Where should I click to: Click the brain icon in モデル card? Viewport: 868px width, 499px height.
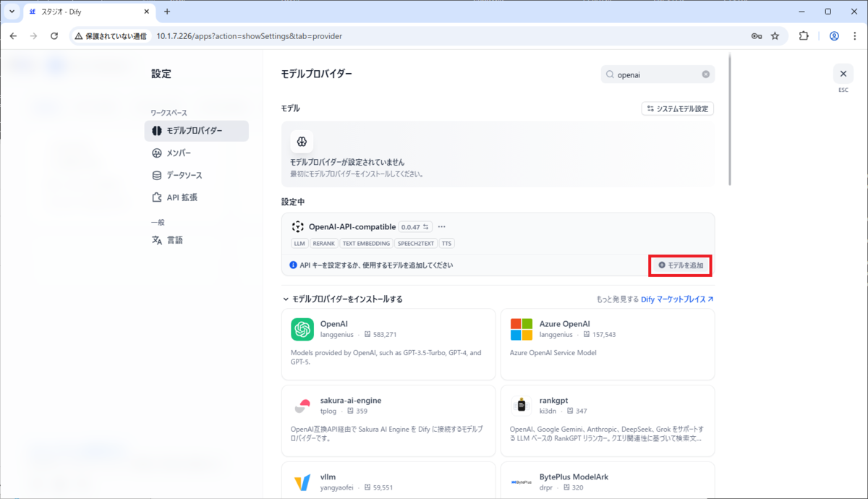click(x=302, y=141)
